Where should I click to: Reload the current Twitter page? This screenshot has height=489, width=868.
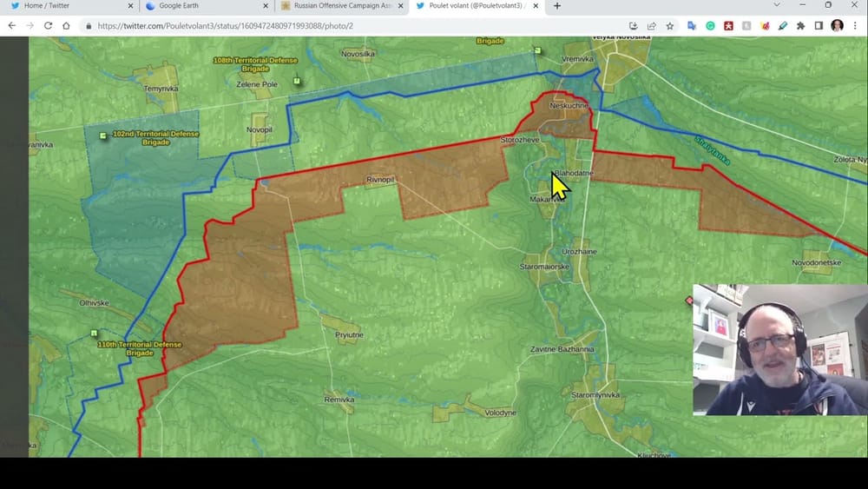pyautogui.click(x=48, y=26)
